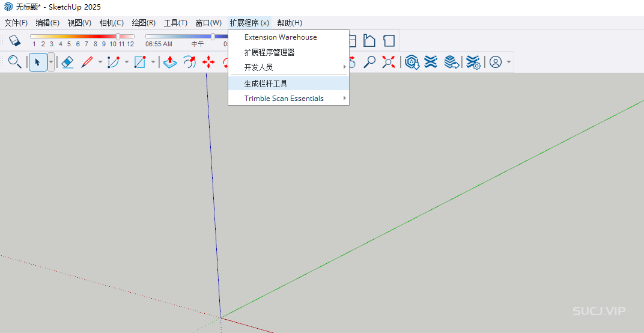Select the Move tool with red arrows

click(x=208, y=62)
